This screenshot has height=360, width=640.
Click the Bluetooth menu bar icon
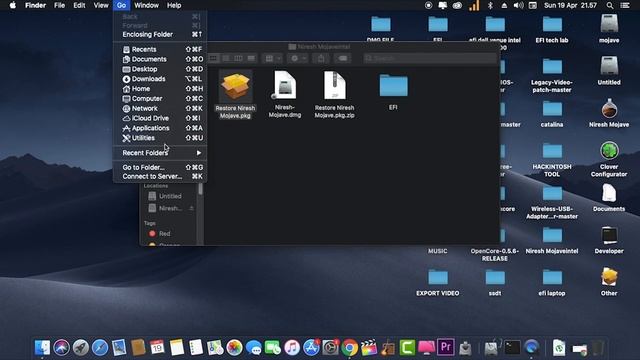tap(490, 5)
